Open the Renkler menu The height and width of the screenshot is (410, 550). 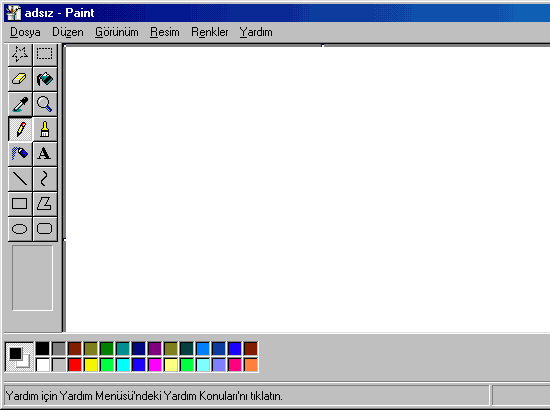coord(210,32)
